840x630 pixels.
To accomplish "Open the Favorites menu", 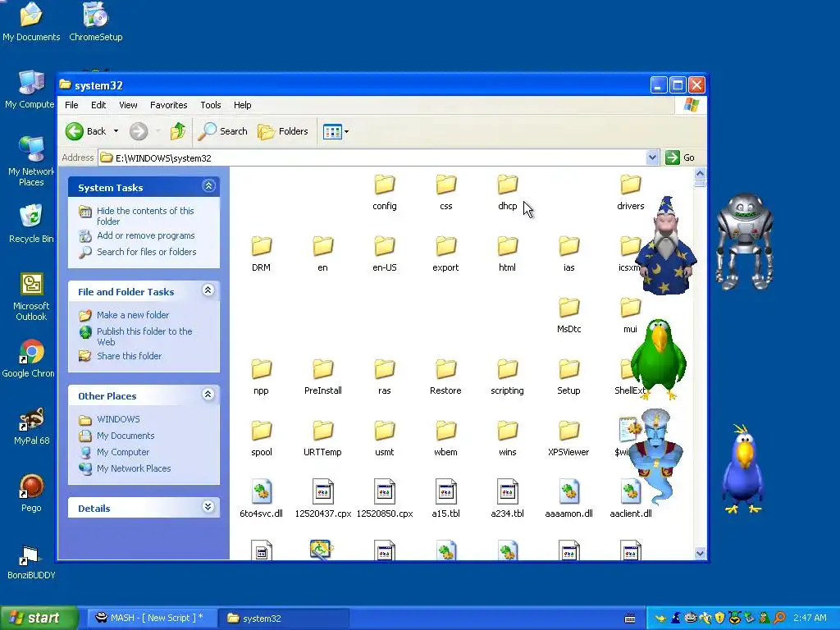I will click(x=169, y=105).
